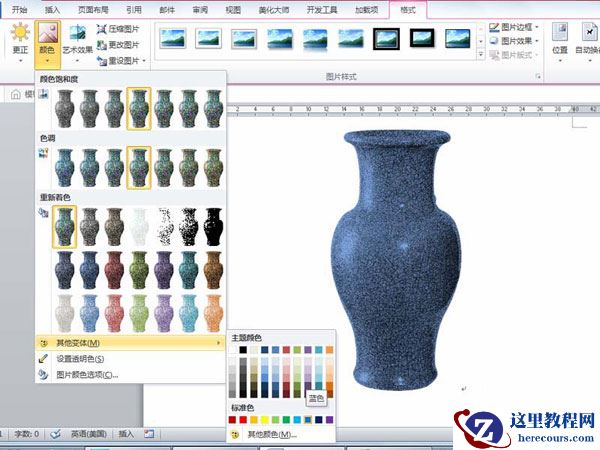Open 其他颜色(M) more colors
This screenshot has width=600, height=450.
[281, 434]
